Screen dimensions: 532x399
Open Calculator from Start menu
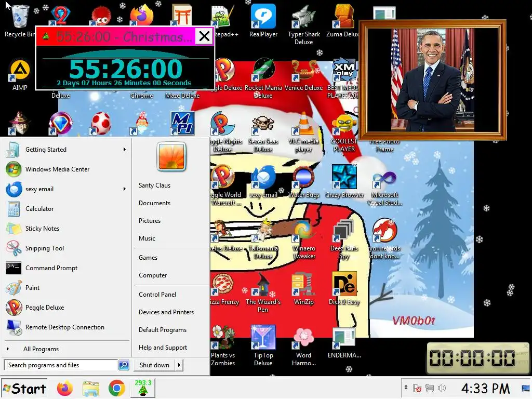tap(66, 209)
